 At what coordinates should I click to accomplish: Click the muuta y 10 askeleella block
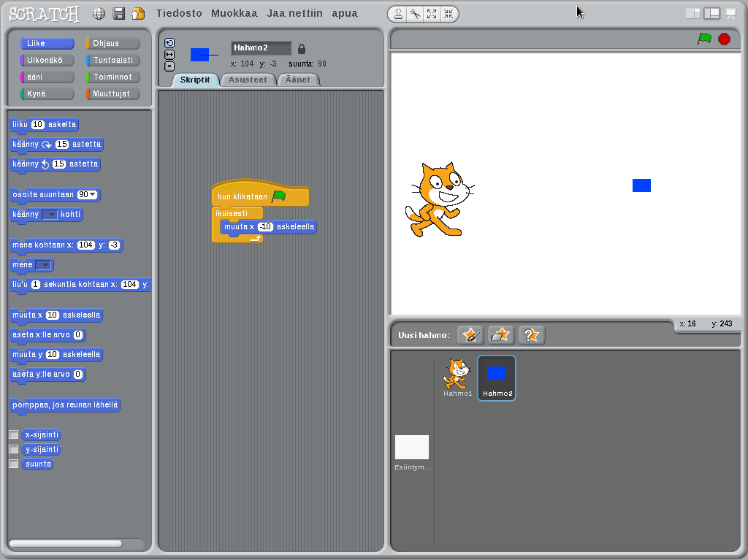(x=56, y=354)
